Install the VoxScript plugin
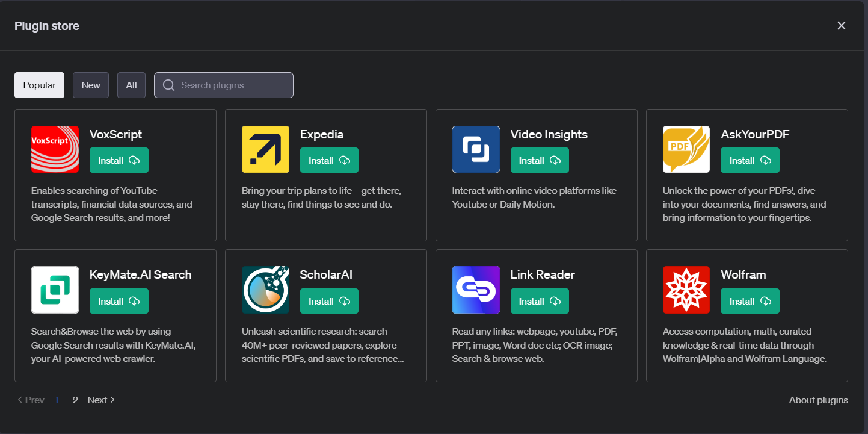868x434 pixels. tap(119, 160)
